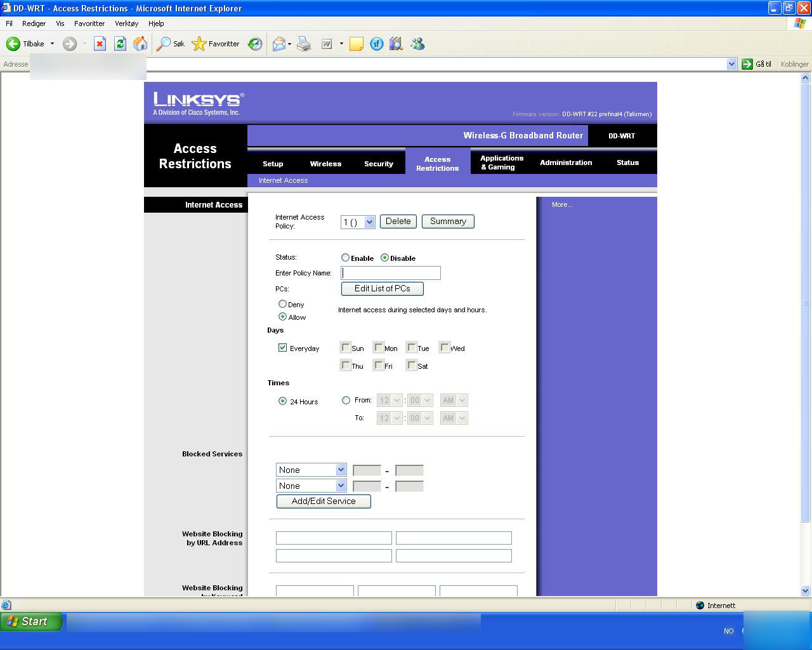Click the Koblinger links toolbar label
The image size is (812, 650).
[x=794, y=64]
